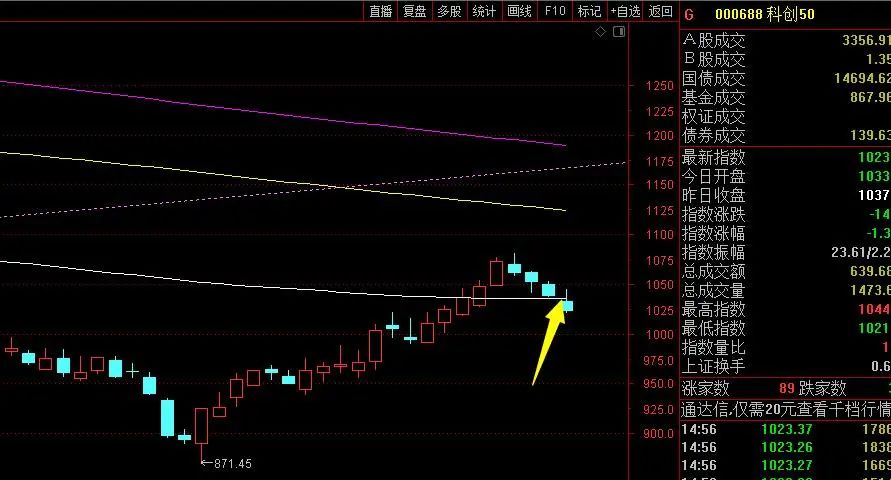The image size is (891, 480).
Task: Click the 标记 mark button
Action: tap(589, 11)
